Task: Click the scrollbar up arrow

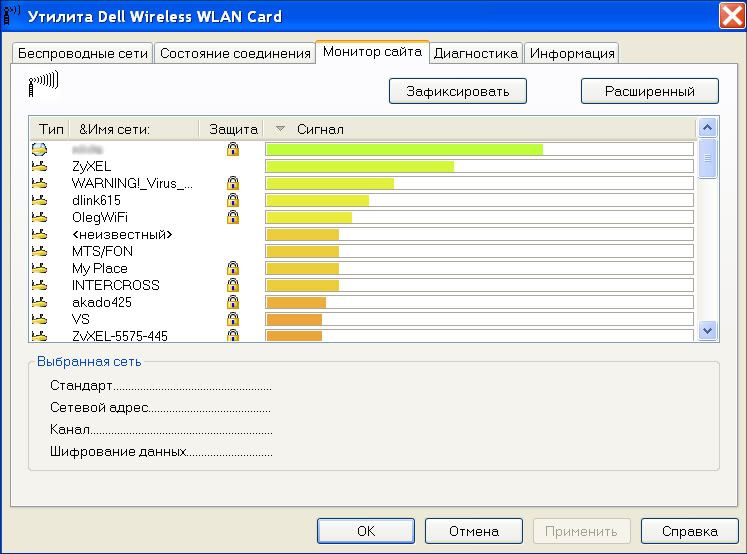Action: (707, 128)
